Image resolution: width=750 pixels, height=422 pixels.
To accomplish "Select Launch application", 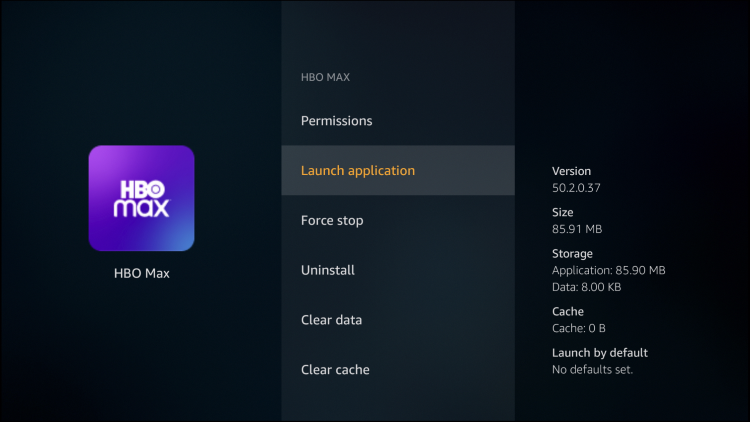I will click(357, 171).
